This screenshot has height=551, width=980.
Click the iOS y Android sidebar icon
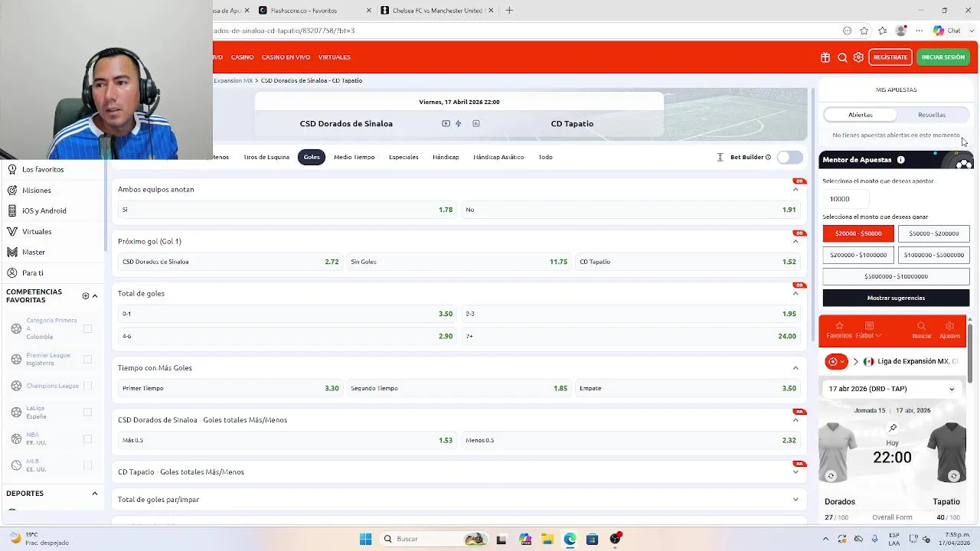(x=12, y=210)
